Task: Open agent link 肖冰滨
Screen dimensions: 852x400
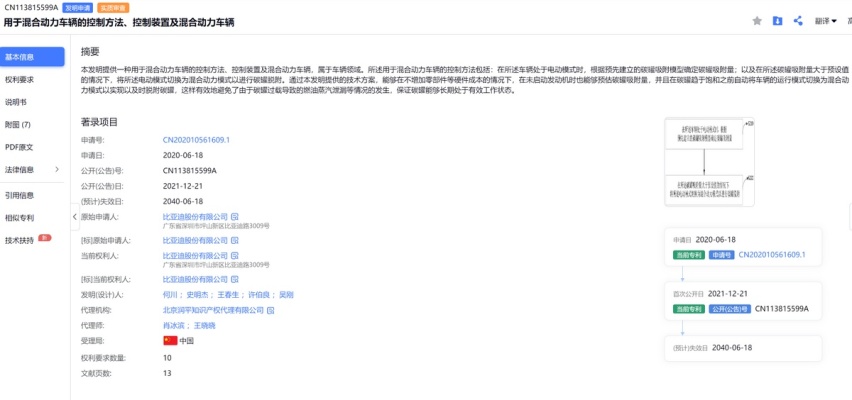Action: pyautogui.click(x=173, y=326)
